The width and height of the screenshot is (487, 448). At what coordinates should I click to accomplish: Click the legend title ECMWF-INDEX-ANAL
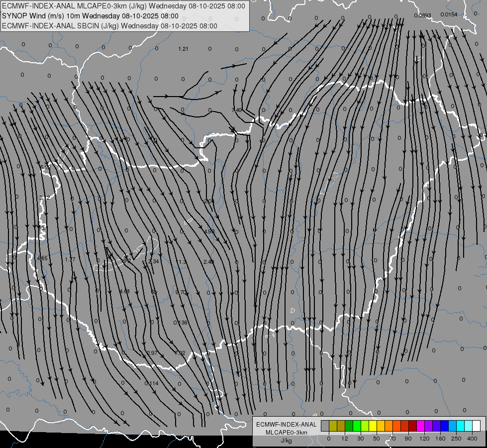[286, 425]
